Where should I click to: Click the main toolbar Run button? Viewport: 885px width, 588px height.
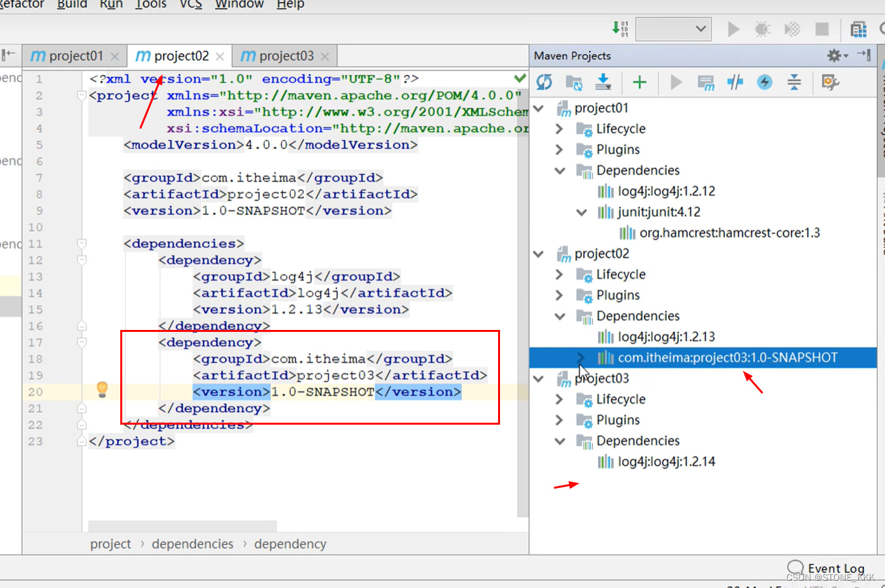click(x=733, y=29)
